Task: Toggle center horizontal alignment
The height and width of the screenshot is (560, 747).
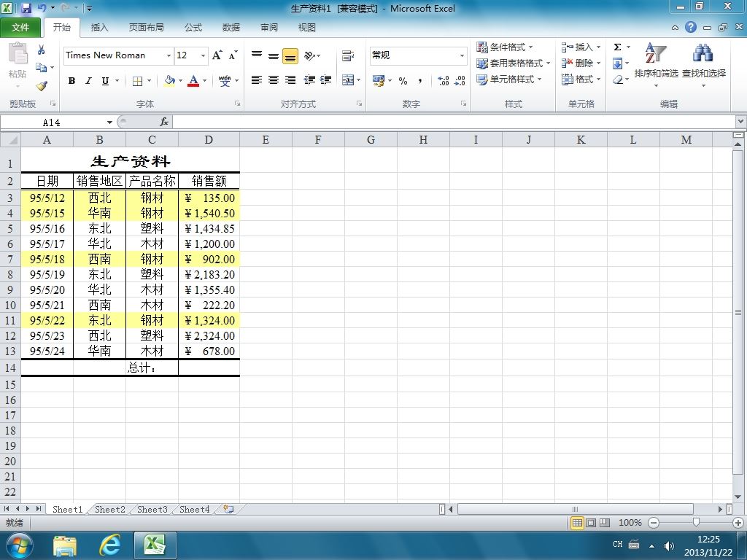Action: [274, 80]
